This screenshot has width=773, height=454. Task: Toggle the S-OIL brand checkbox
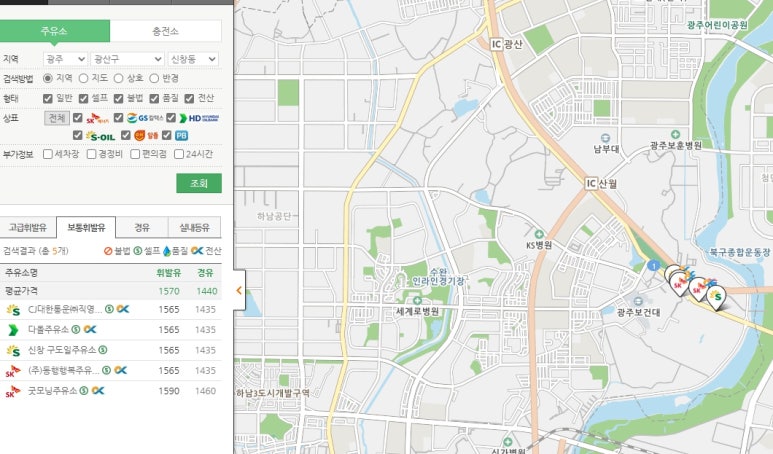tap(77, 135)
